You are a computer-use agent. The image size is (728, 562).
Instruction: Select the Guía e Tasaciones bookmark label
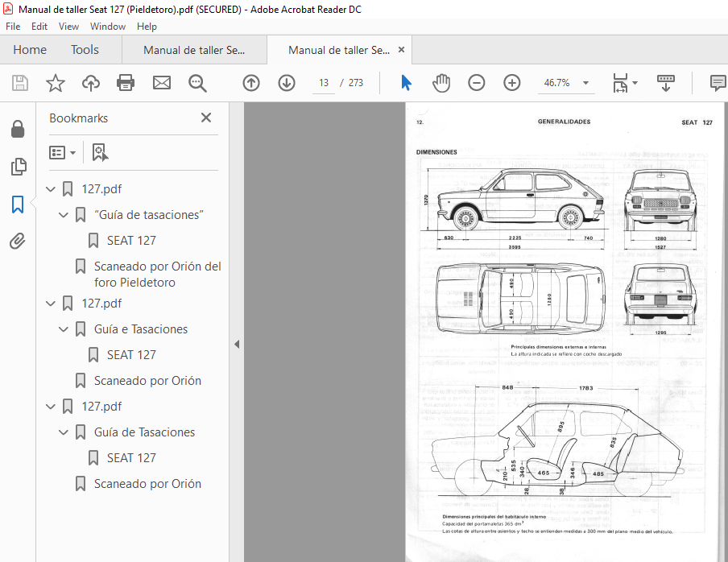coord(141,329)
